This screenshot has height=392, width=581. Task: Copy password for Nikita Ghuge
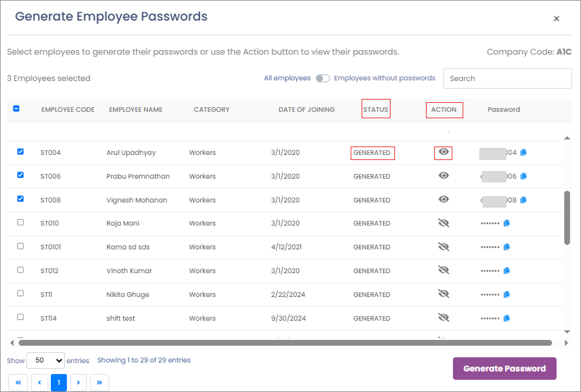[x=506, y=294]
